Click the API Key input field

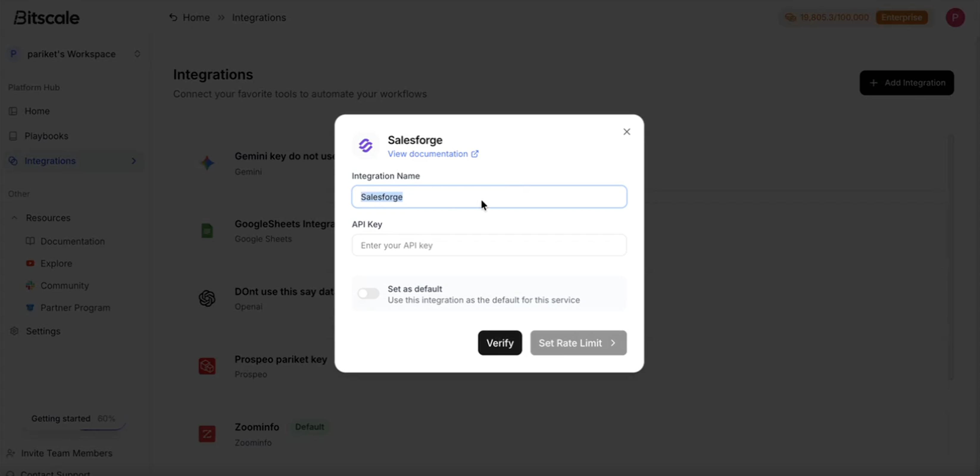tap(489, 245)
